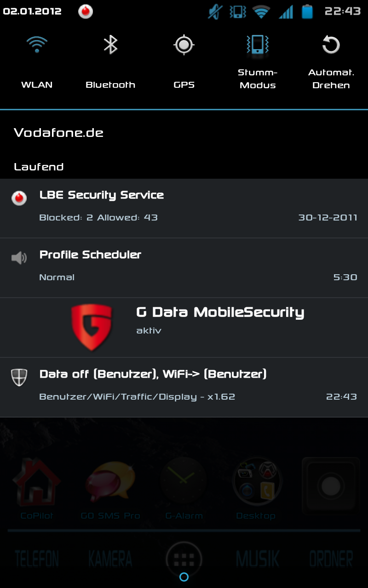Screen dimensions: 368x588
Task: Tap the cellular signal strength icon
Action: pos(286,11)
